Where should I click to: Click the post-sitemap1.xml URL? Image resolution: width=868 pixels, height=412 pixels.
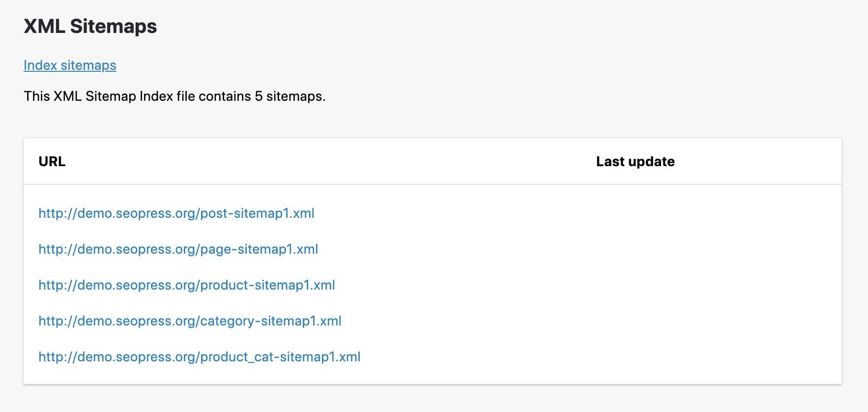coord(176,213)
